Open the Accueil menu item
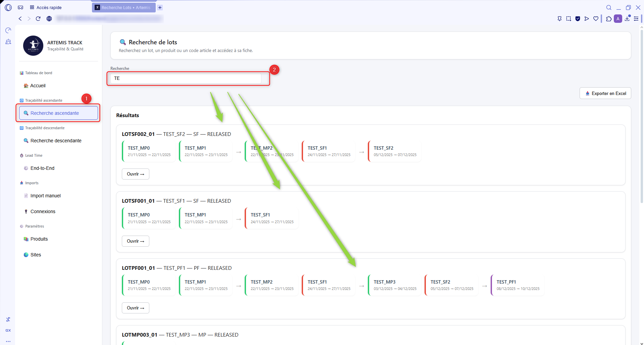The height and width of the screenshot is (345, 644). 38,86
